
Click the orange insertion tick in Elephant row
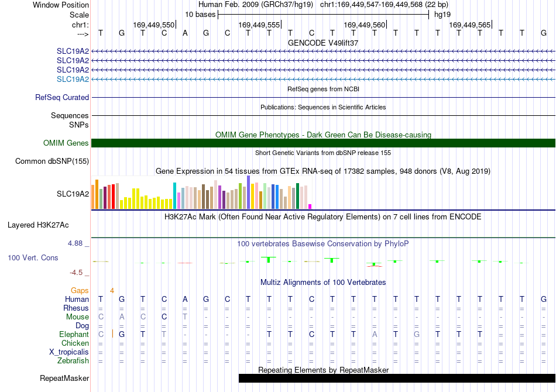[x=112, y=334]
